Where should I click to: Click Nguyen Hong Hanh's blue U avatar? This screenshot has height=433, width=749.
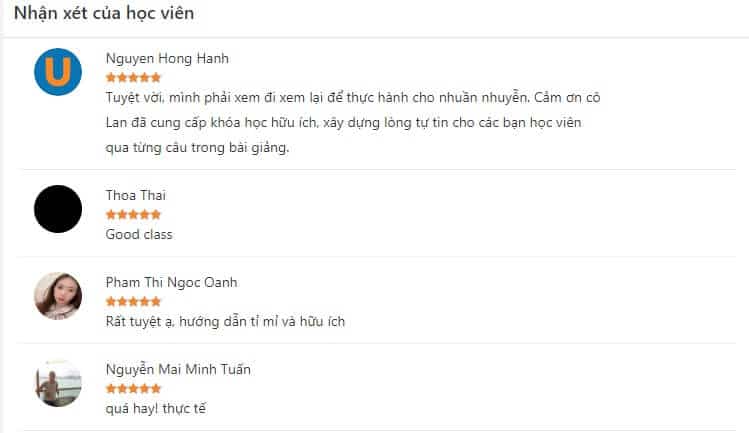coord(58,72)
